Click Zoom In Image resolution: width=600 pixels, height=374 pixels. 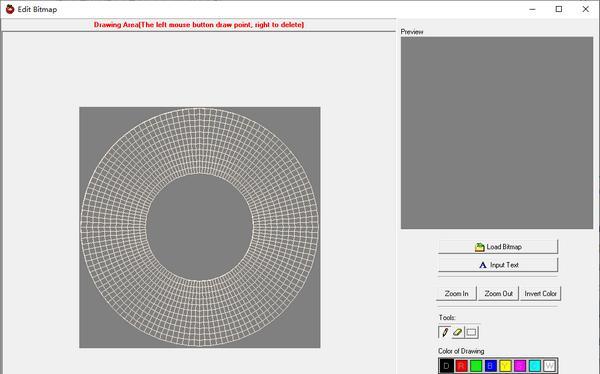(x=456, y=294)
